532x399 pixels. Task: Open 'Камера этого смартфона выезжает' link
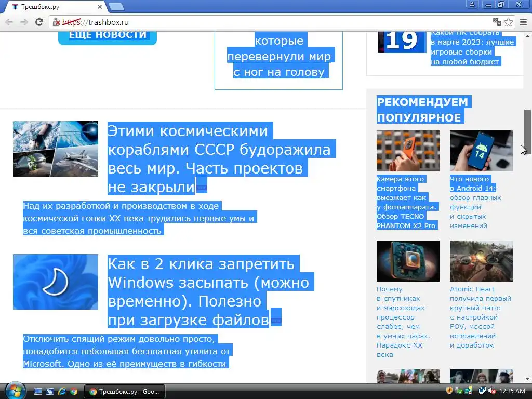pos(407,202)
